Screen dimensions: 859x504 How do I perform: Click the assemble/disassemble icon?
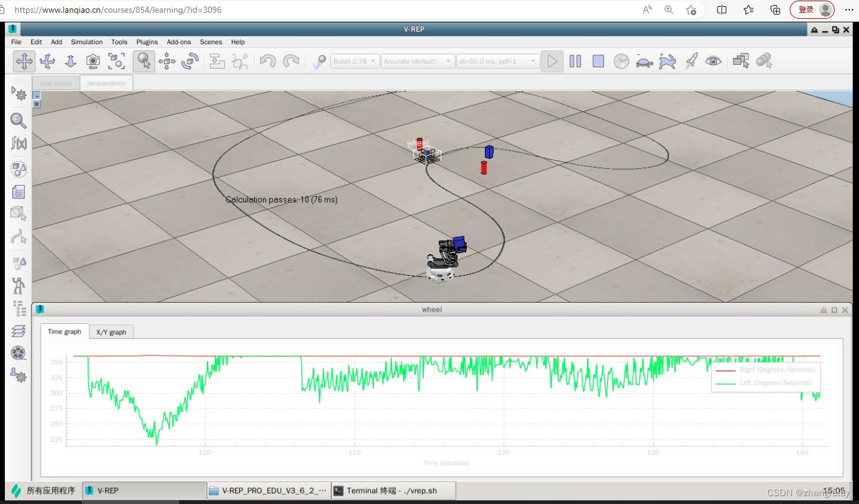(x=216, y=61)
